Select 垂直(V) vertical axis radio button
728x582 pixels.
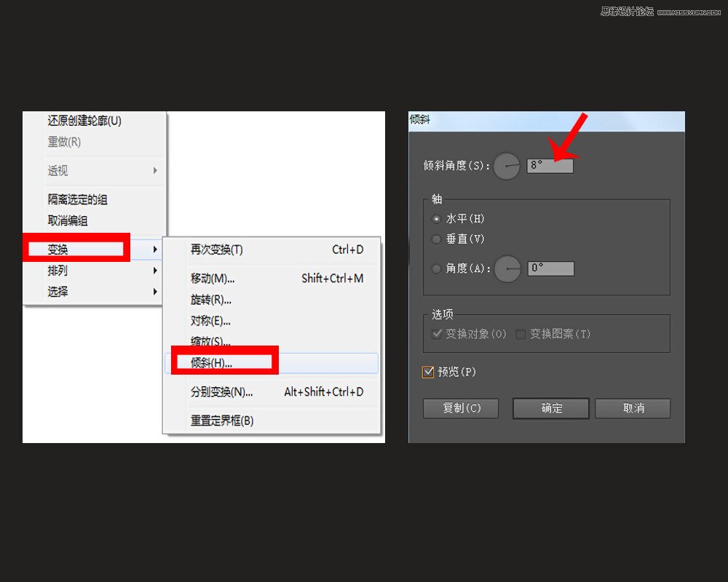point(437,239)
